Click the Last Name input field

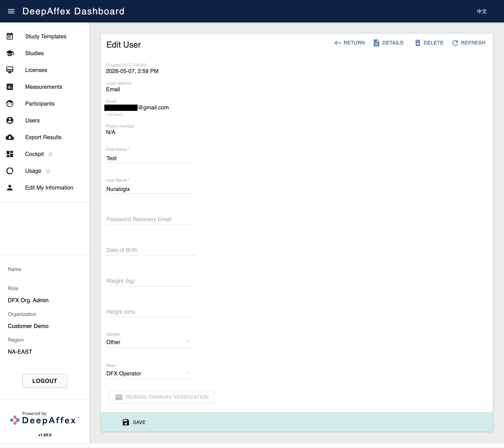[151, 189]
